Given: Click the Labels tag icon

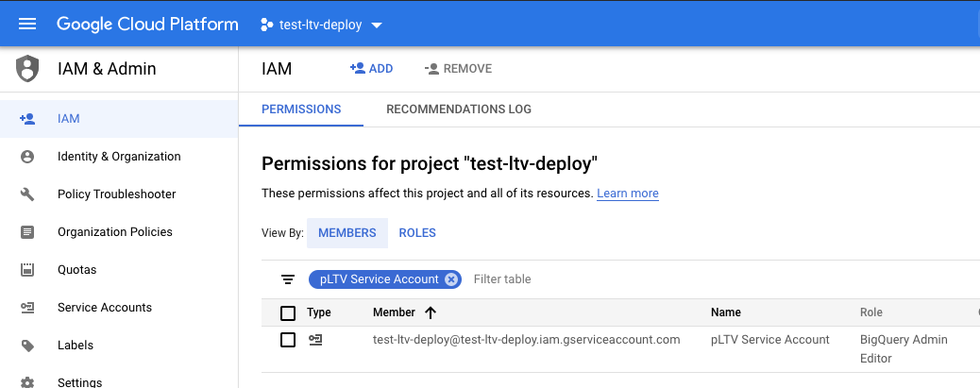Looking at the screenshot, I should (27, 346).
